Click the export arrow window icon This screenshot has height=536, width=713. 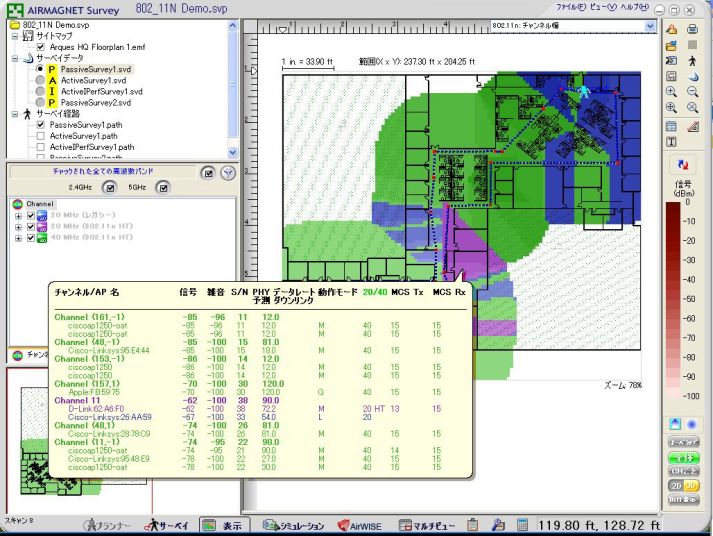pos(671,60)
